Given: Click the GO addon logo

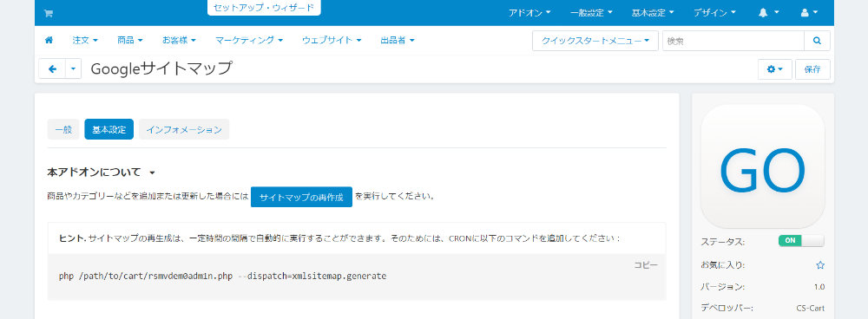Looking at the screenshot, I should point(763,166).
